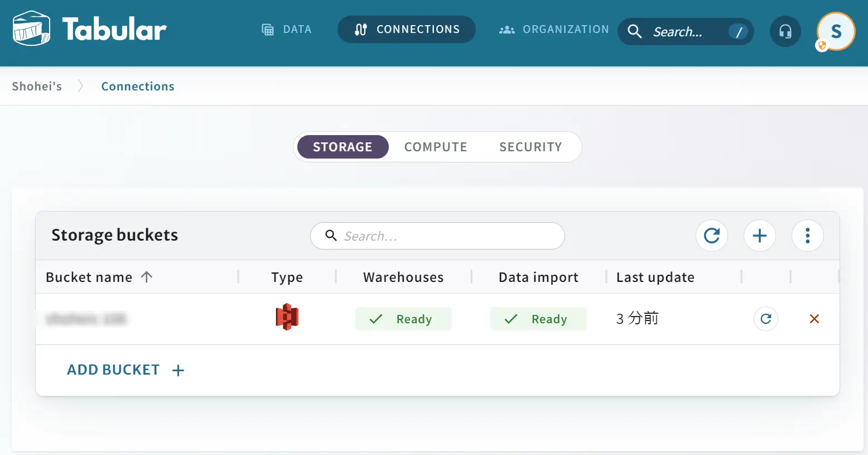Screen dimensions: 868x455
Task: Click the plus icon to add storage
Action: point(760,236)
